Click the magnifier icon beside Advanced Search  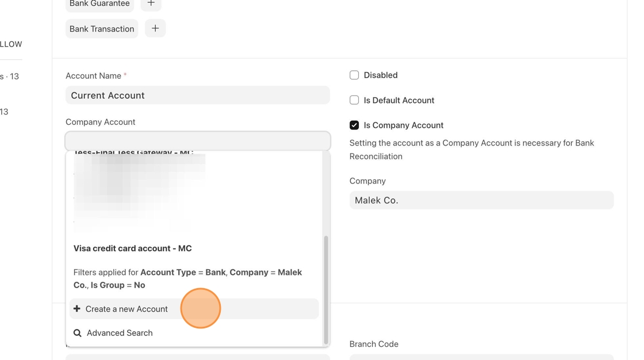(x=78, y=333)
